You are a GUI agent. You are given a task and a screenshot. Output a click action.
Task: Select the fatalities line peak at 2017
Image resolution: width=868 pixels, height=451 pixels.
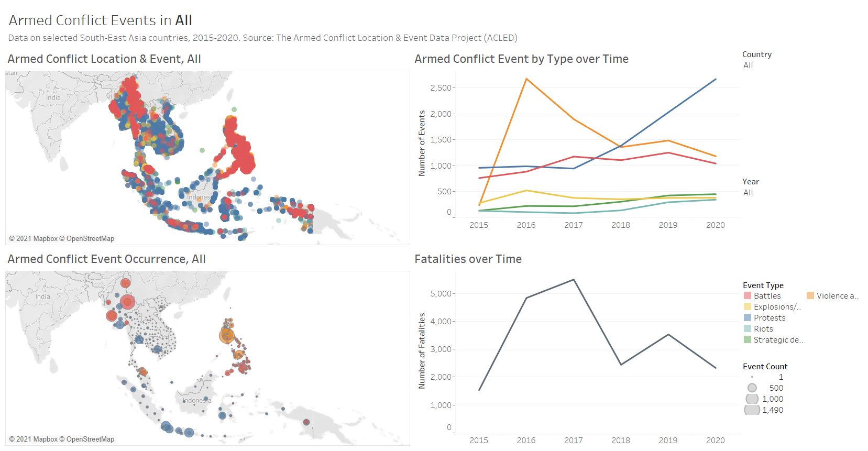(x=574, y=280)
